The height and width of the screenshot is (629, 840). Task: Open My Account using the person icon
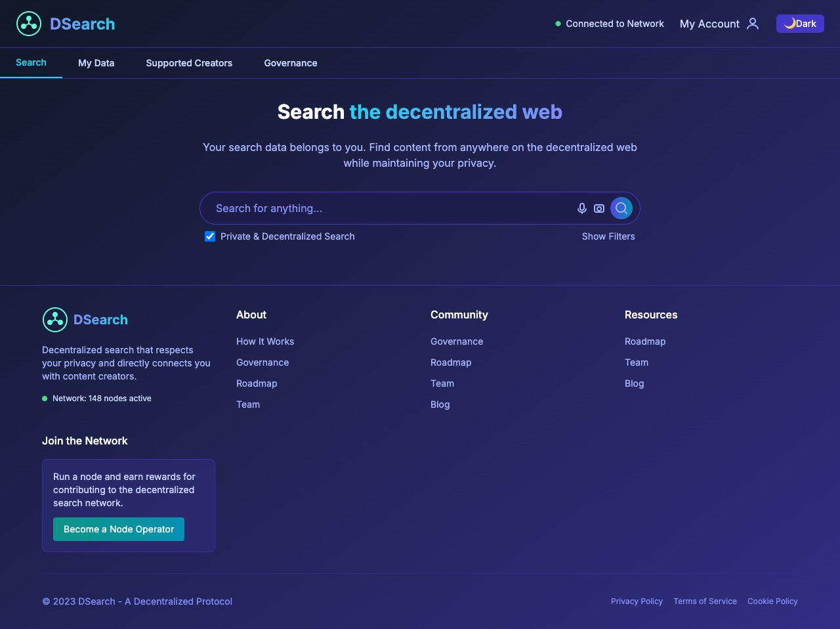tap(753, 24)
